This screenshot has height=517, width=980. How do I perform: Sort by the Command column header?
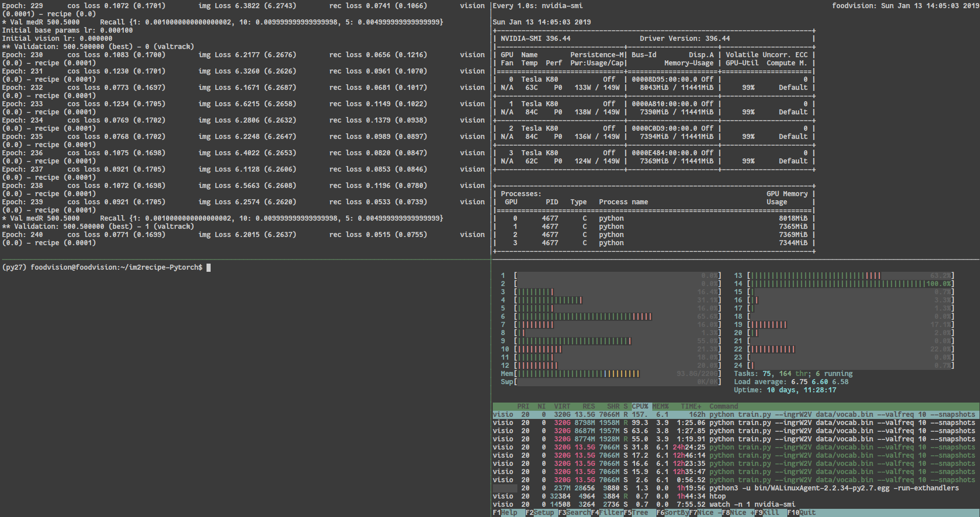point(723,406)
